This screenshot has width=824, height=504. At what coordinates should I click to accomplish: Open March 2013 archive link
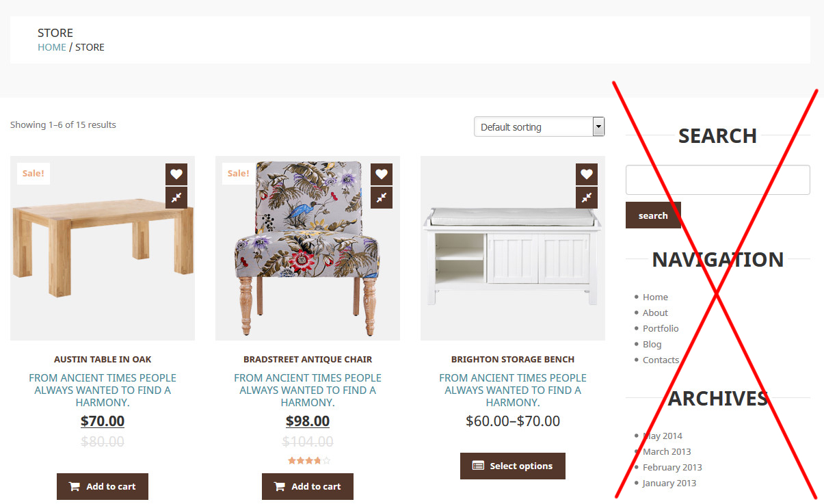[x=667, y=451]
